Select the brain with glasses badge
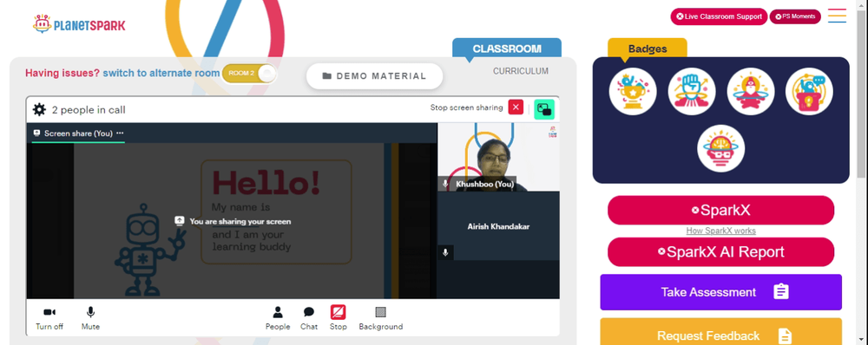Viewport: 868px width, 345px height. click(720, 148)
